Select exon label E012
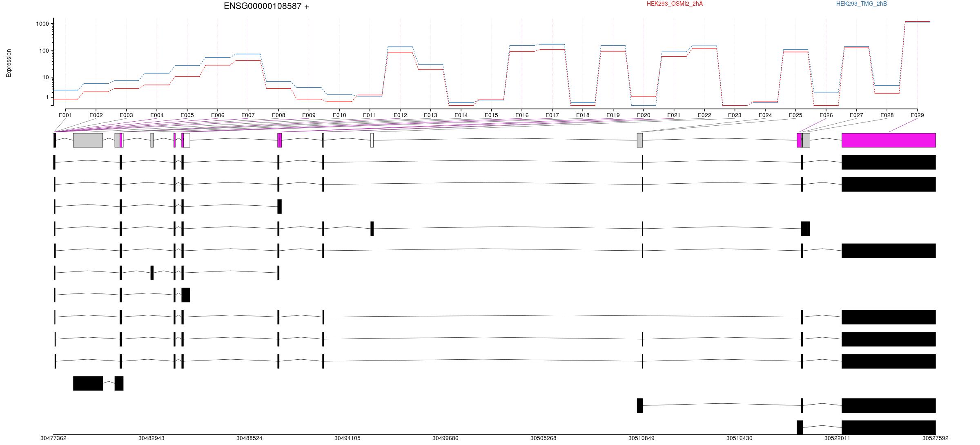 pyautogui.click(x=400, y=116)
